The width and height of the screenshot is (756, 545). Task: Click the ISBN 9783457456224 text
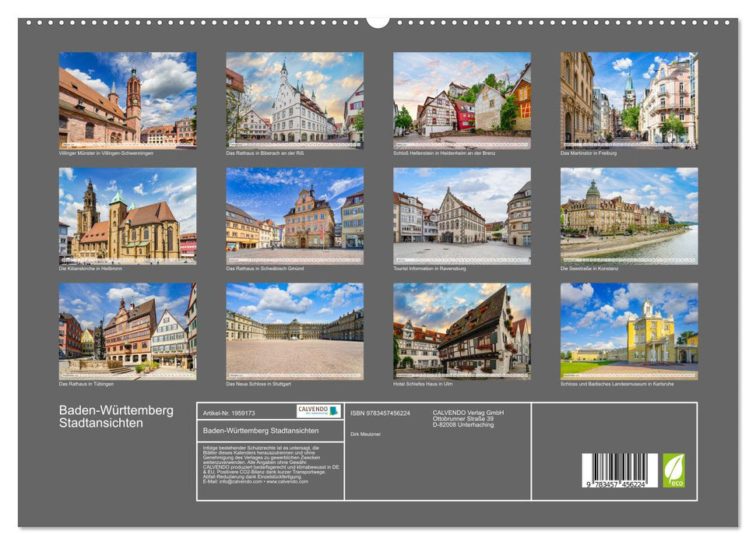pos(380,413)
